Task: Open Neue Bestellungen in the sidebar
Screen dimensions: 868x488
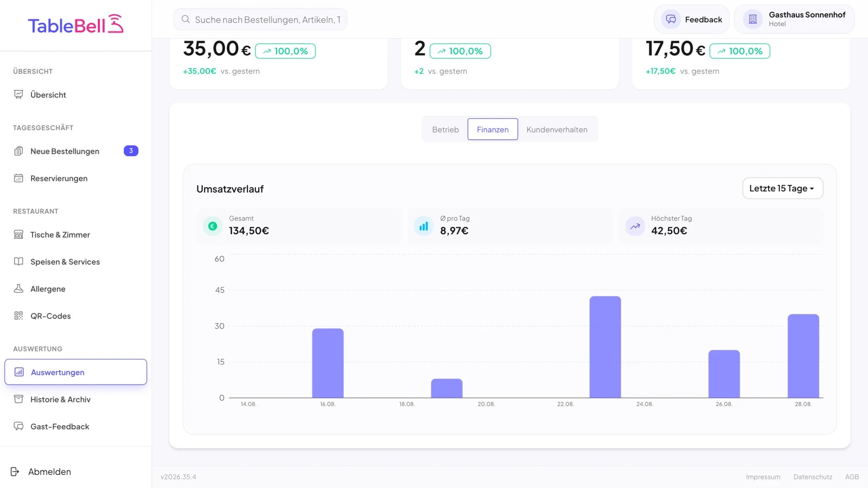Action: click(76, 151)
